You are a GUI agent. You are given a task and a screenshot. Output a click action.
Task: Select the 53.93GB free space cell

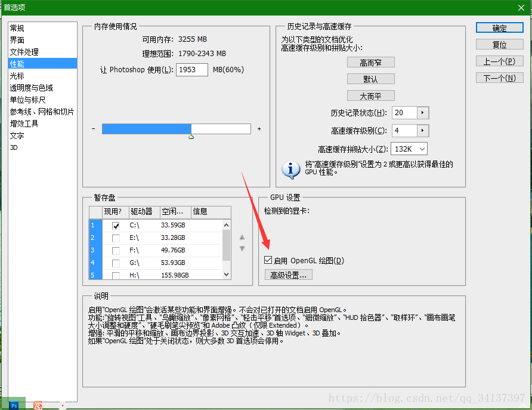(173, 263)
